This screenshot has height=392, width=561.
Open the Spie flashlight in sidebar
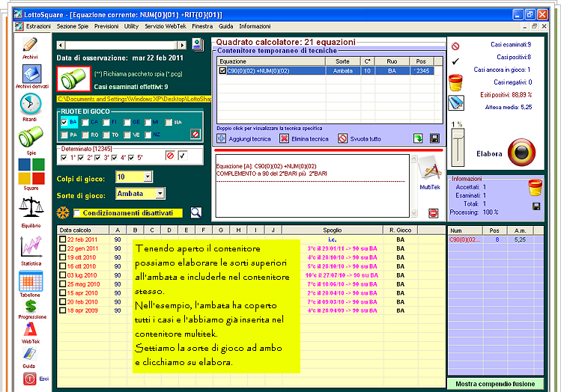(x=31, y=137)
